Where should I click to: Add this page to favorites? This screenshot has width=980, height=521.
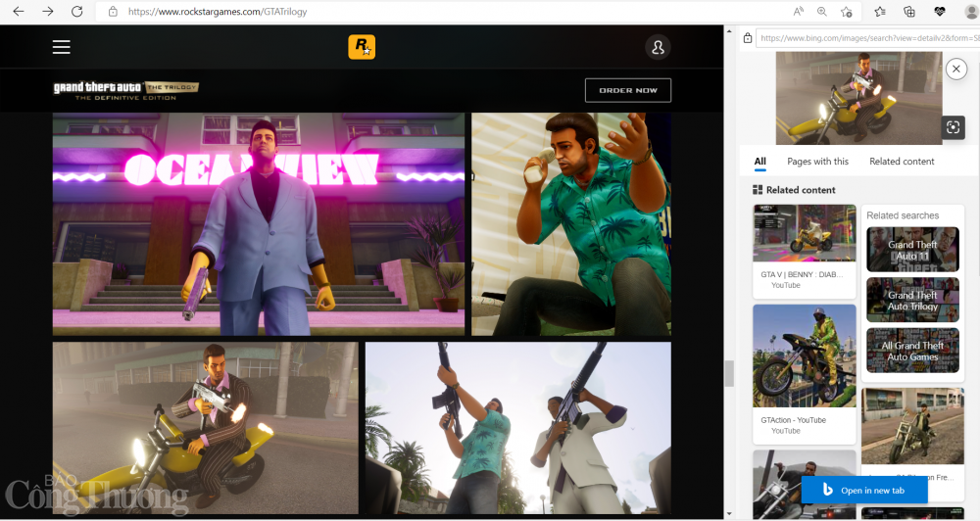[846, 12]
